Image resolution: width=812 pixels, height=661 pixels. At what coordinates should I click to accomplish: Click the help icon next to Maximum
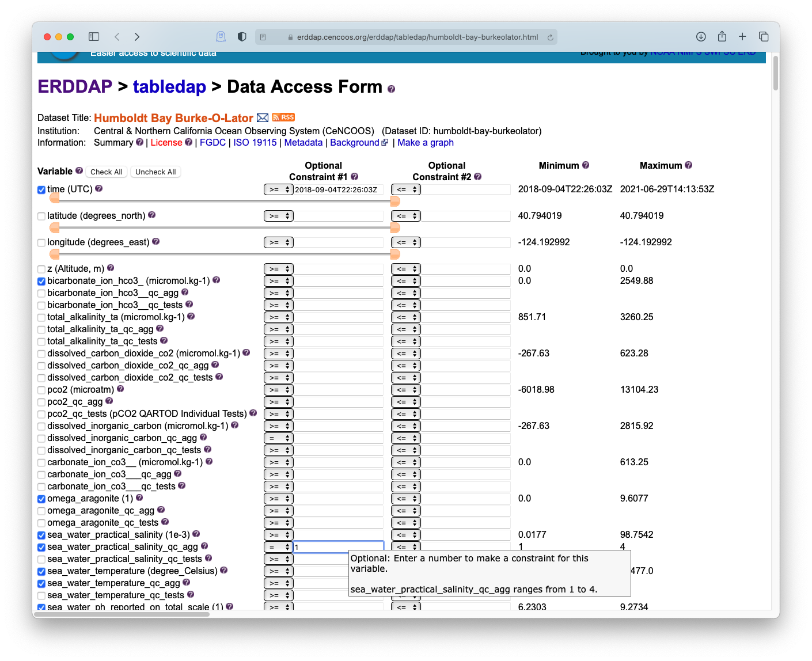tap(688, 165)
